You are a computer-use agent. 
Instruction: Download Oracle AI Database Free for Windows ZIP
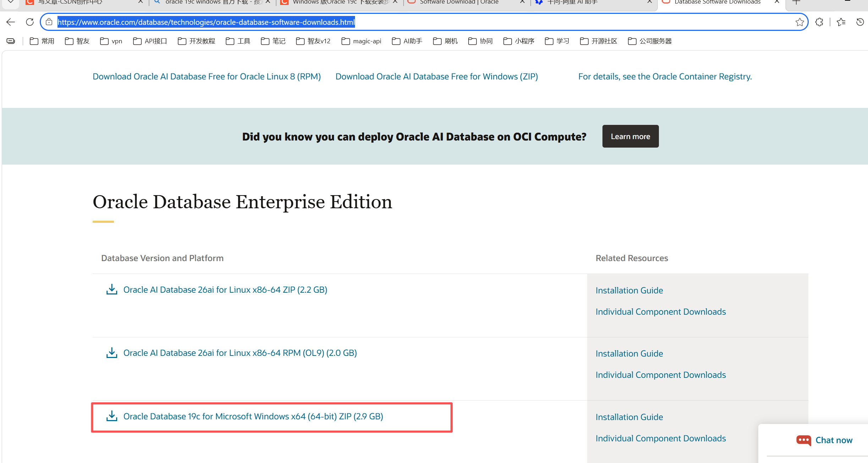click(437, 77)
